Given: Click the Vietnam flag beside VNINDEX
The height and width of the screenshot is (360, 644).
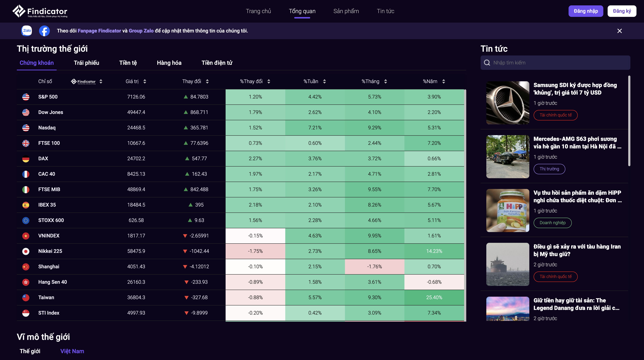Looking at the screenshot, I should click(x=26, y=236).
